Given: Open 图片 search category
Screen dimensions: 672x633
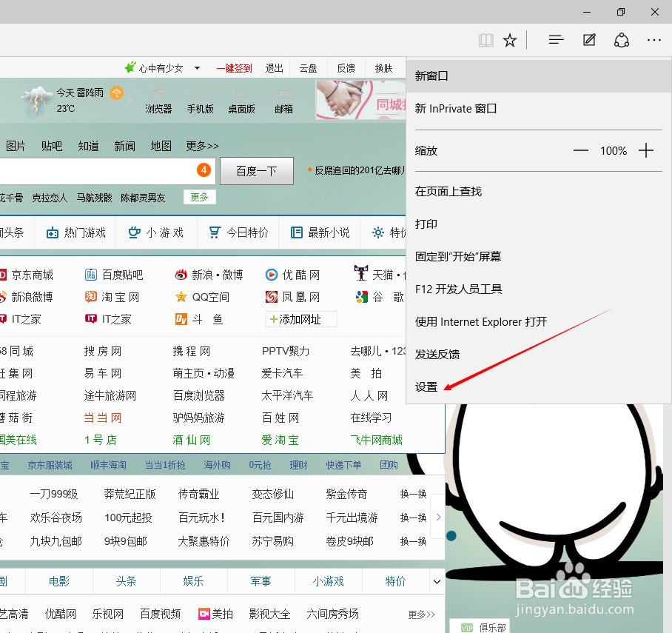Looking at the screenshot, I should pyautogui.click(x=16, y=147).
